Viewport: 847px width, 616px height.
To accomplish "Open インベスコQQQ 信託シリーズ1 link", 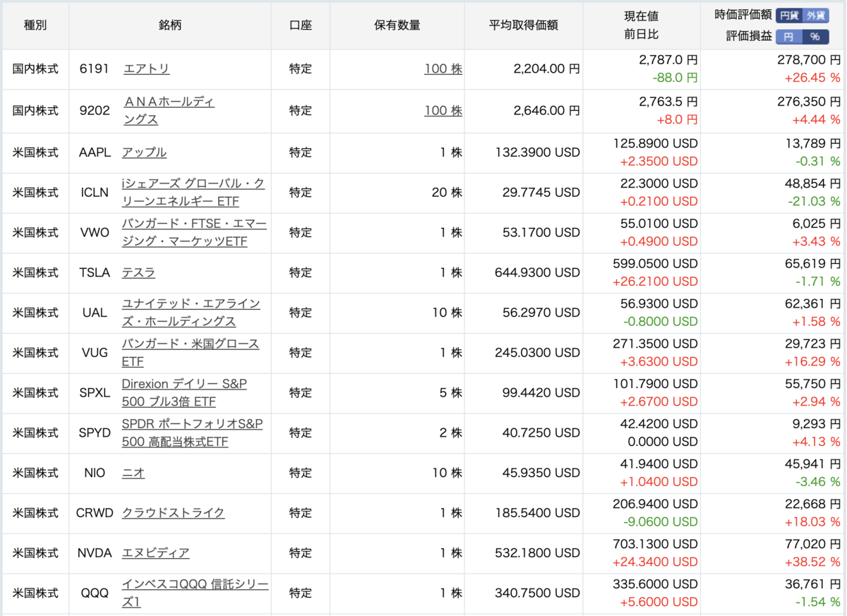I will point(195,593).
